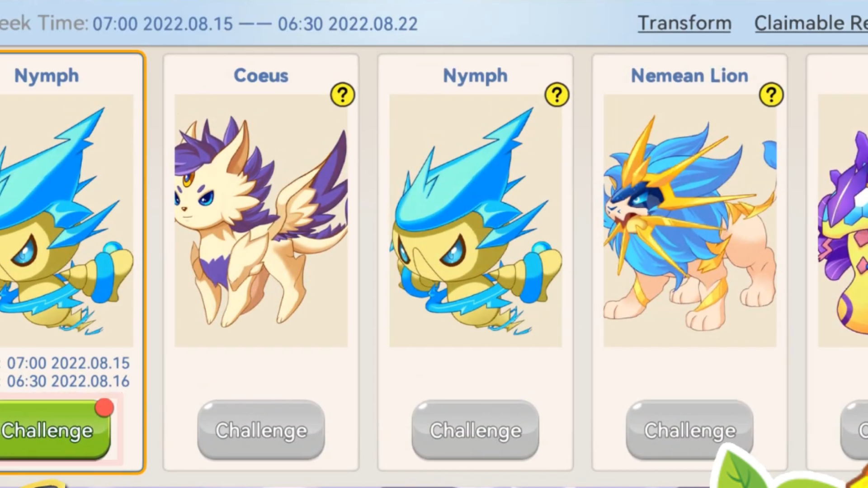Open the Nemean Lion help question mark

(x=771, y=95)
